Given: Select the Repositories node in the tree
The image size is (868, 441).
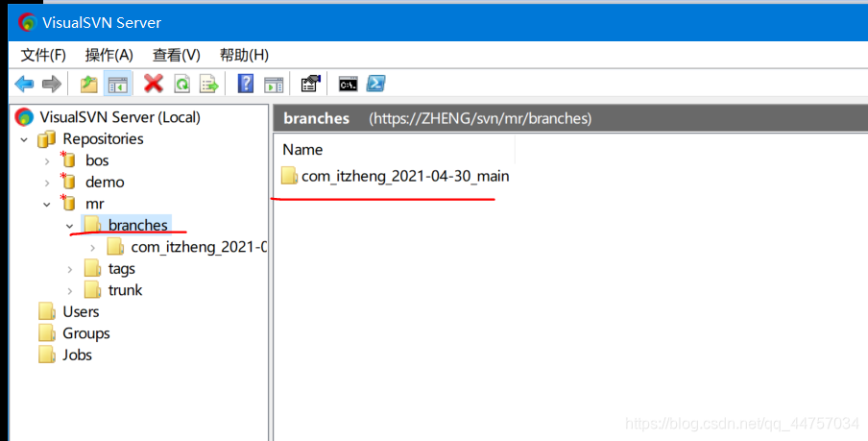Looking at the screenshot, I should [103, 138].
